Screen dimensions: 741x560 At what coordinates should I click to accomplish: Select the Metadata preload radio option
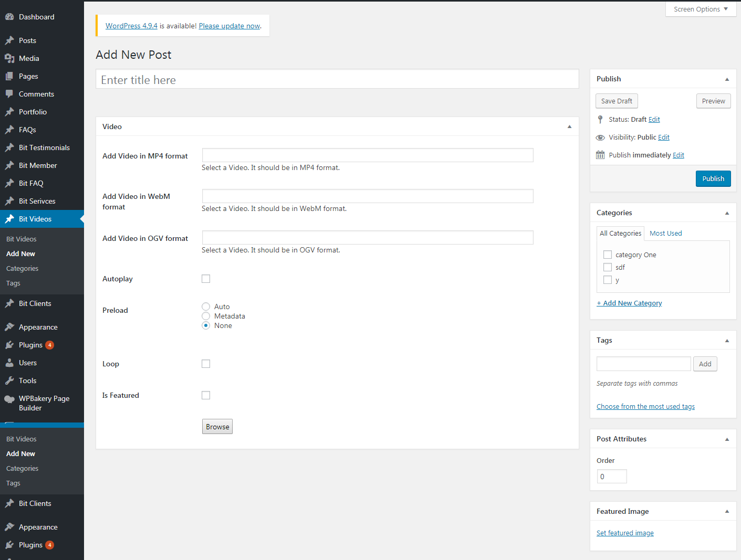(x=206, y=316)
